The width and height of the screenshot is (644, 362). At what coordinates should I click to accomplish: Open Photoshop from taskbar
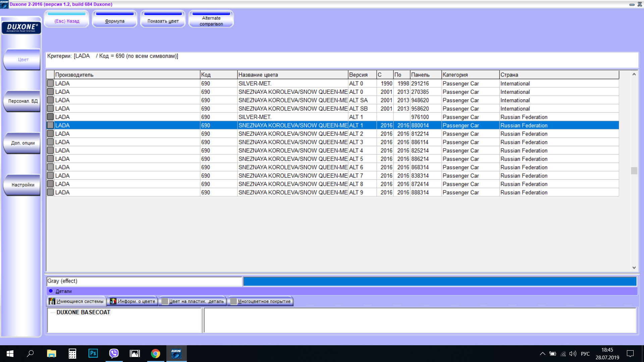pyautogui.click(x=93, y=354)
